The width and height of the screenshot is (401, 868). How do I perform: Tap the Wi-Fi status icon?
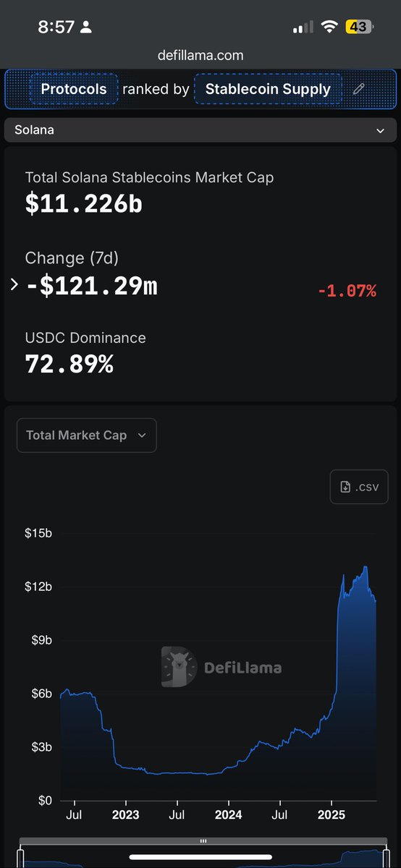(x=331, y=27)
